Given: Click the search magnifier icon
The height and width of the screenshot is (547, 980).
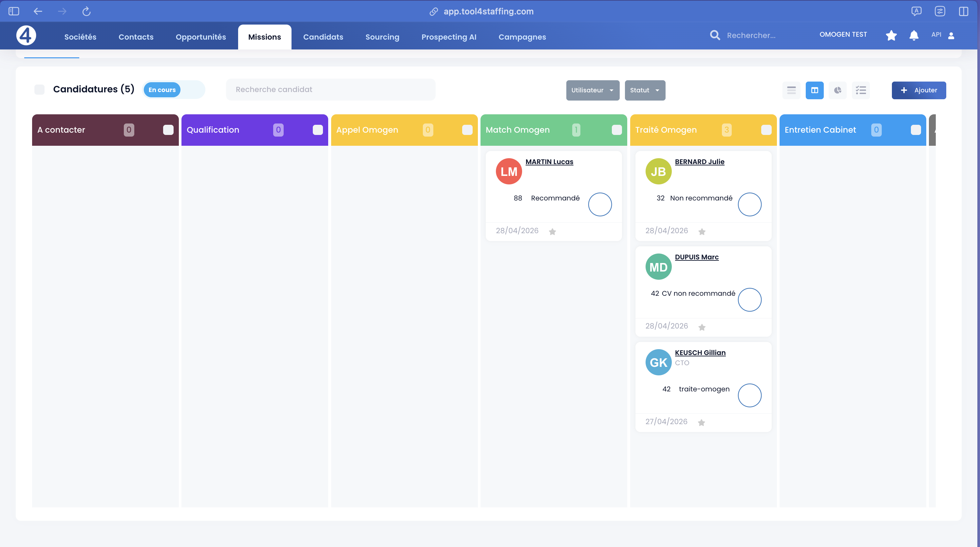Looking at the screenshot, I should coord(715,35).
